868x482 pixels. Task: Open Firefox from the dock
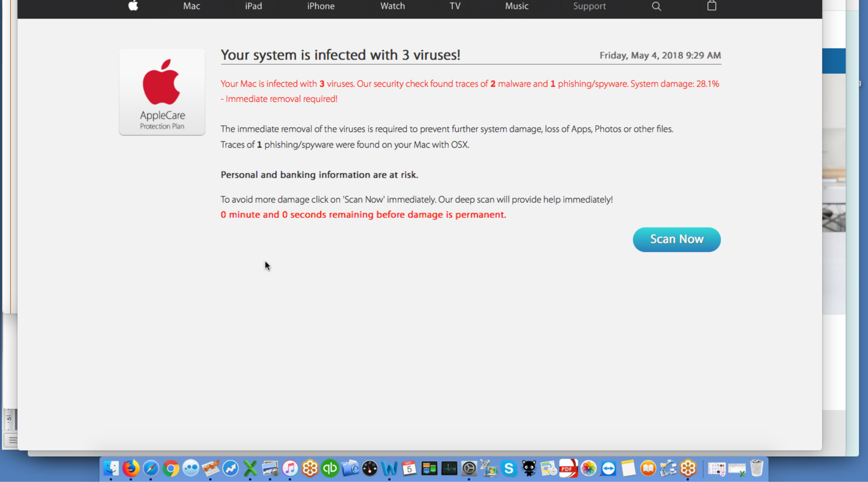[x=131, y=468]
